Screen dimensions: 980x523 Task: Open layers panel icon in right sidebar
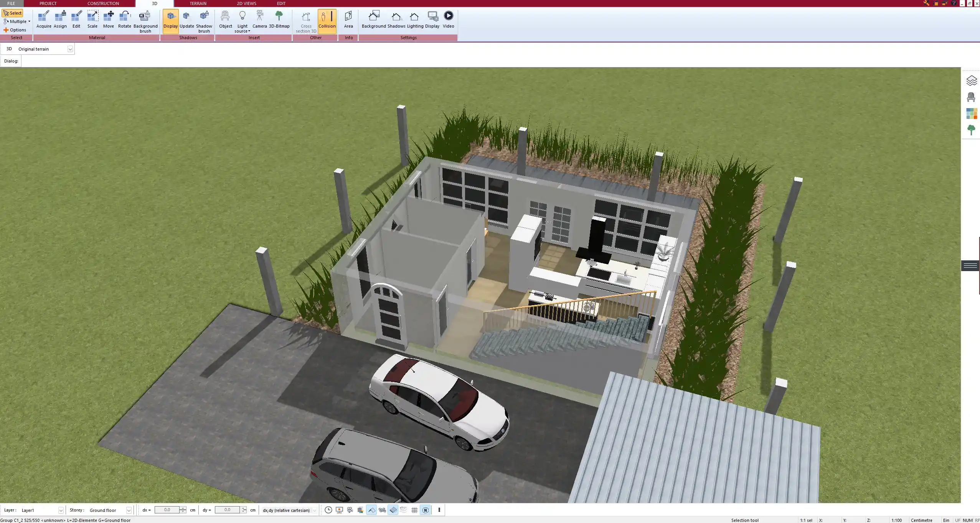point(971,81)
